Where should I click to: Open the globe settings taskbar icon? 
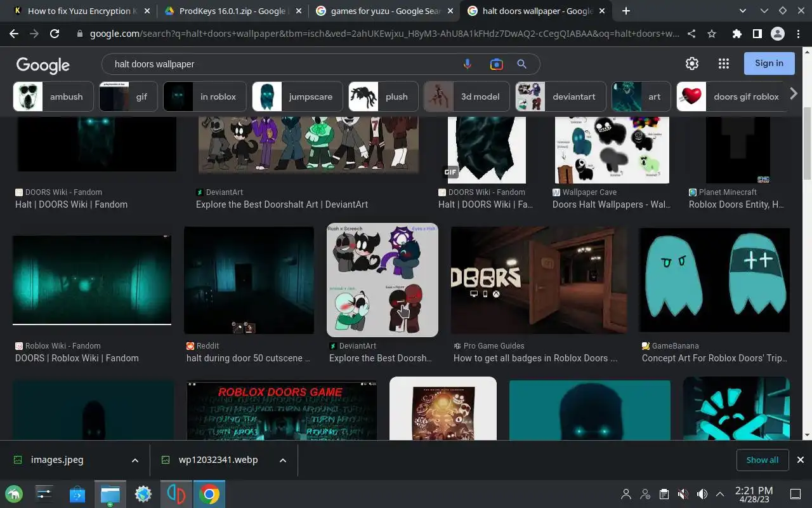pyautogui.click(x=143, y=494)
